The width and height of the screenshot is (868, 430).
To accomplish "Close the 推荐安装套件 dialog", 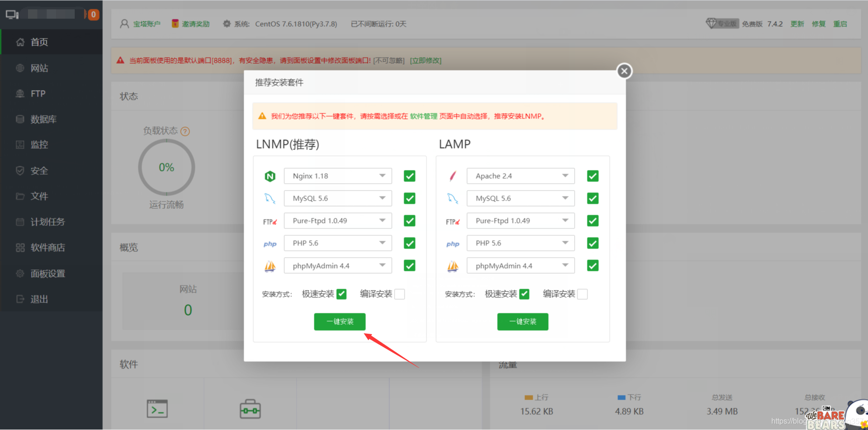I will 624,71.
